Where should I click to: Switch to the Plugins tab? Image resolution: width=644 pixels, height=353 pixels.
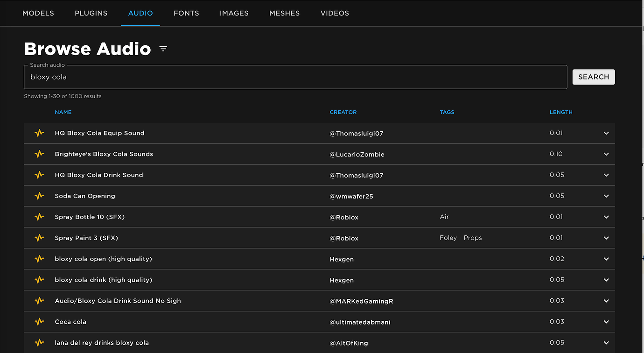(x=91, y=13)
